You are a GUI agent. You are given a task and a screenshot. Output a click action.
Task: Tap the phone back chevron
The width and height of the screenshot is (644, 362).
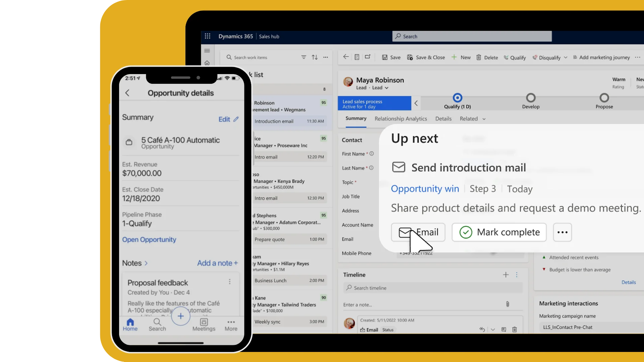(127, 93)
